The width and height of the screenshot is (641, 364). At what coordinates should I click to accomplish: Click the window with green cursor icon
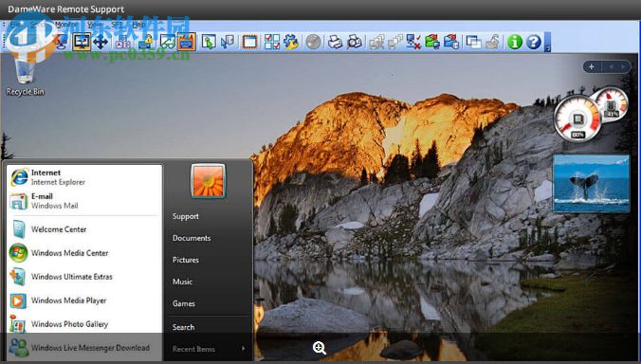click(x=209, y=42)
